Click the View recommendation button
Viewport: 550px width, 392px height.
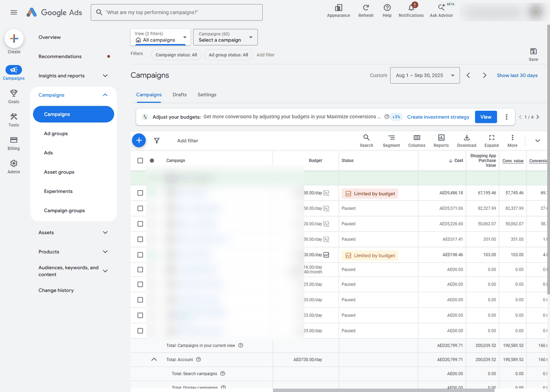(x=486, y=117)
